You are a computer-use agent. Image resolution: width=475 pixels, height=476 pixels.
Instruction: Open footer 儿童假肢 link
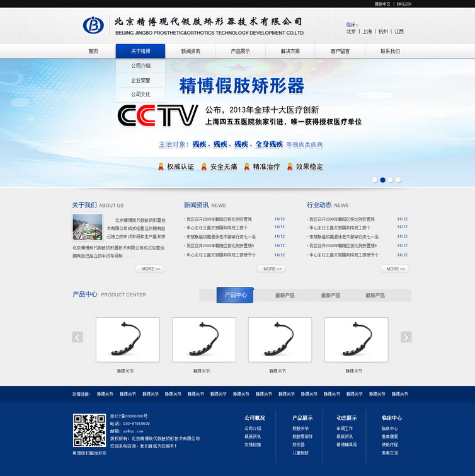[300, 453]
